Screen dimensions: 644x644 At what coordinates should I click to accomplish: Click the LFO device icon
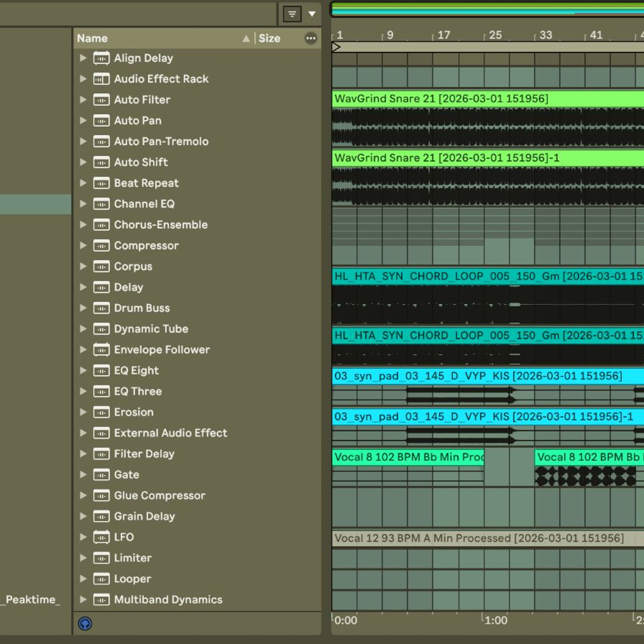pos(101,537)
